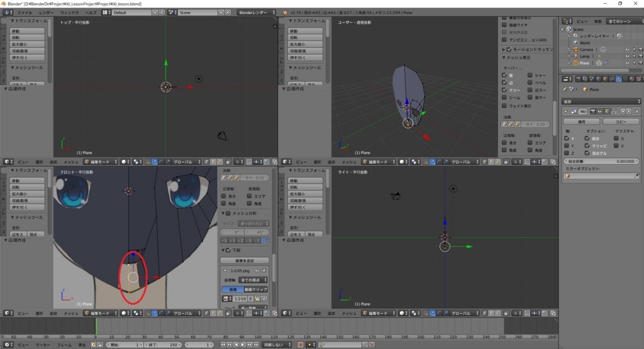Image resolution: width=644 pixels, height=349 pixels.
Task: Enable mirror texture U checkbox
Action: (616, 138)
